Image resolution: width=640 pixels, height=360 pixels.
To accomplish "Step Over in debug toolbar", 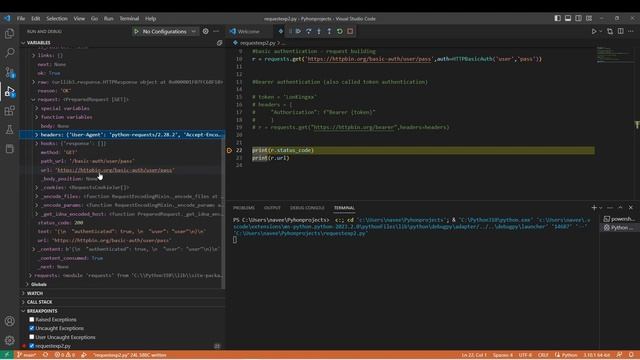I will pos(309,31).
